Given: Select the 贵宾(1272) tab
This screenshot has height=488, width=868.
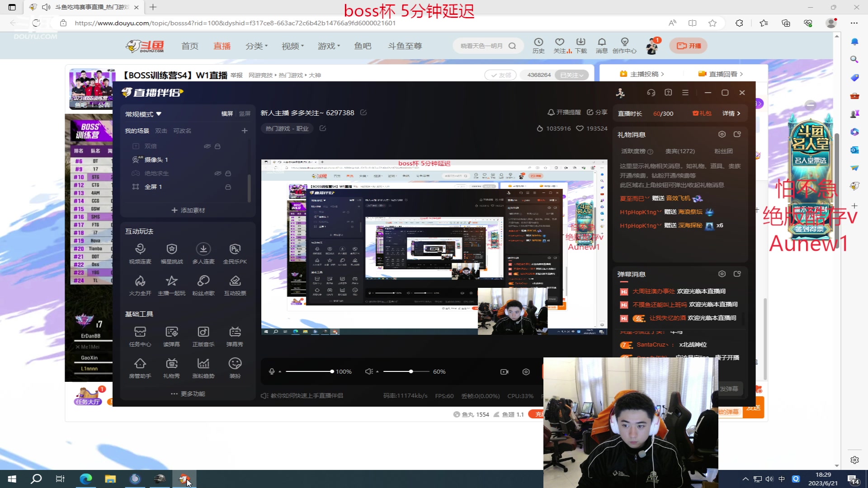Looking at the screenshot, I should coord(679,151).
